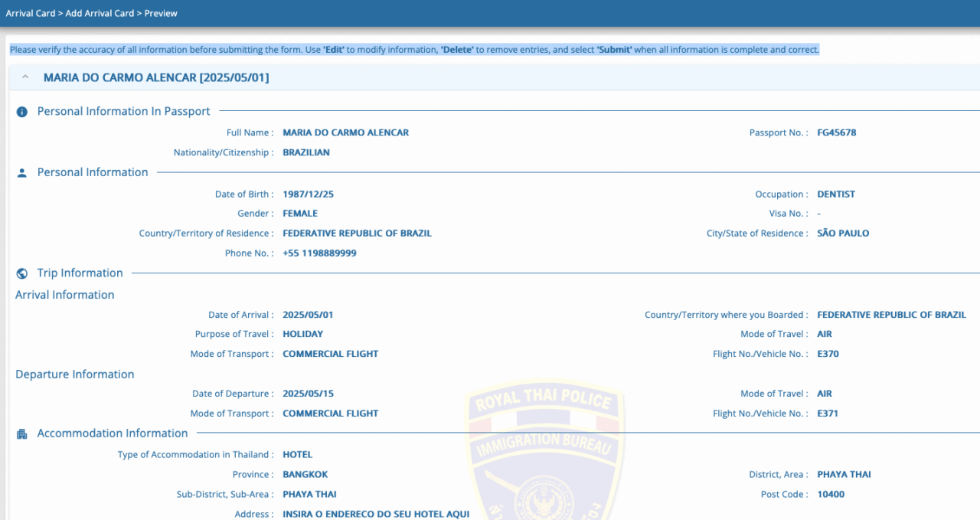The width and height of the screenshot is (980, 520).
Task: Select passport number FG45678
Action: (836, 132)
